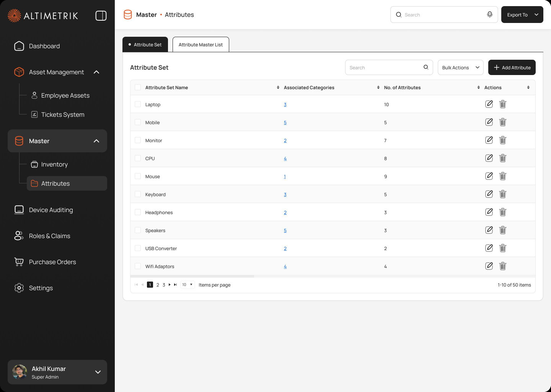The width and height of the screenshot is (551, 392).
Task: Check the Laptop row checkbox
Action: pyautogui.click(x=138, y=104)
